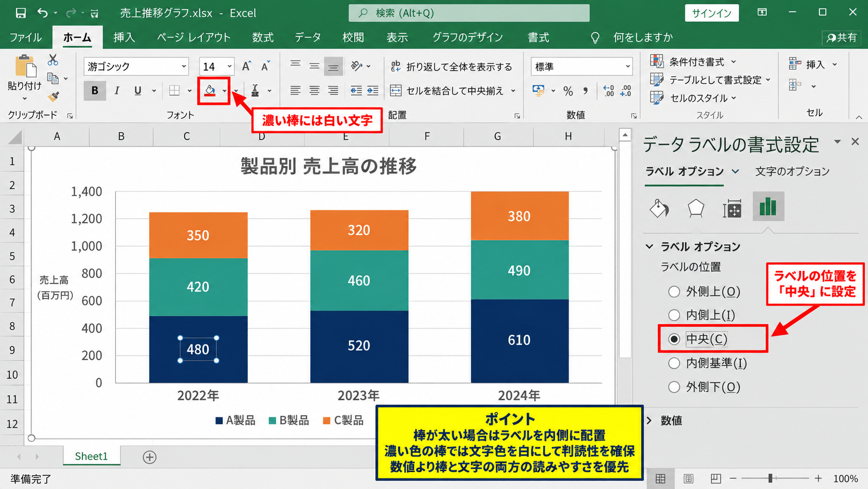Switch to the 書式 tab
The image size is (868, 489).
click(x=538, y=37)
